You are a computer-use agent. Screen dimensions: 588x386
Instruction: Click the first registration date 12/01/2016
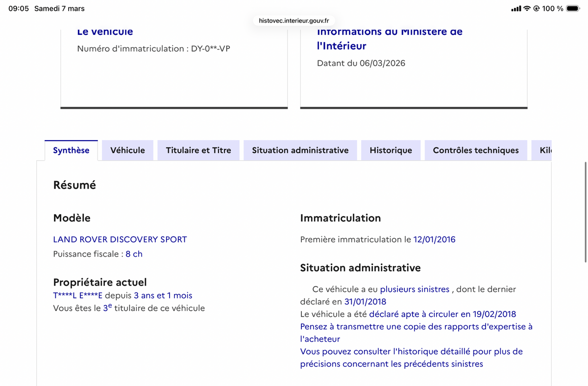click(x=435, y=240)
